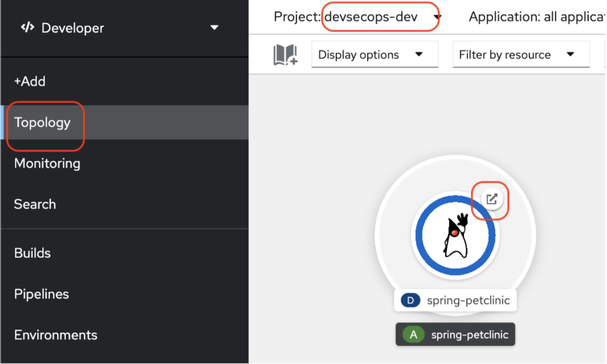The image size is (607, 364).
Task: Open the Display options dropdown
Action: click(375, 54)
